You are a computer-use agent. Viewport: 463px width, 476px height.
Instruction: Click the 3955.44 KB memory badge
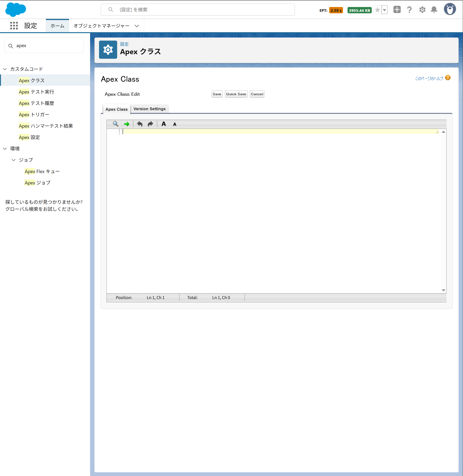coord(359,10)
